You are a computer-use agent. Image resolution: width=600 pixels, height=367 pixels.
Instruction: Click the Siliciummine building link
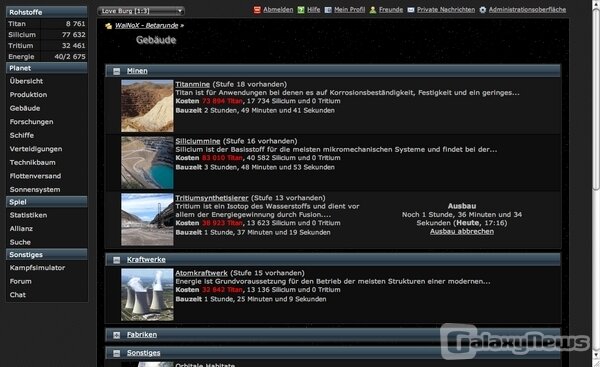coord(198,141)
